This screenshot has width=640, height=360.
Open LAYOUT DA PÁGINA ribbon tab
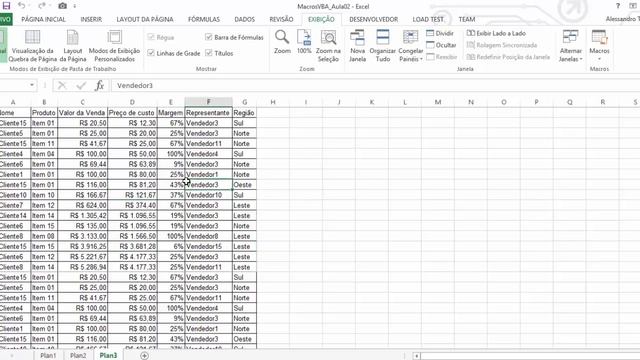coord(145,19)
